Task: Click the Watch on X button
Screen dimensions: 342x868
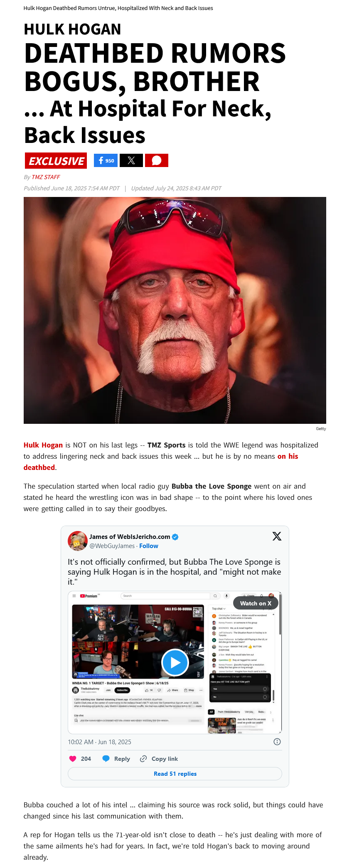Action: [256, 603]
